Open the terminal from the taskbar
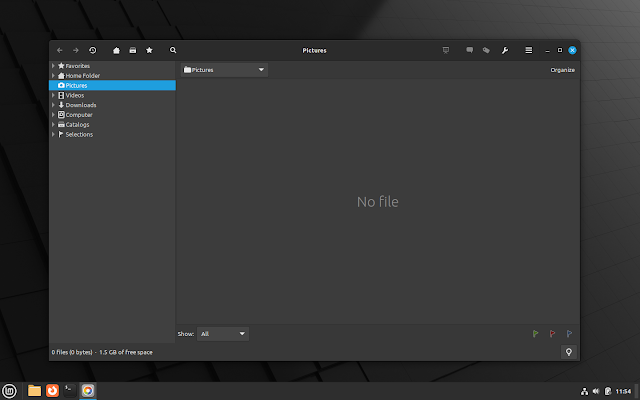The height and width of the screenshot is (400, 640). click(x=70, y=391)
